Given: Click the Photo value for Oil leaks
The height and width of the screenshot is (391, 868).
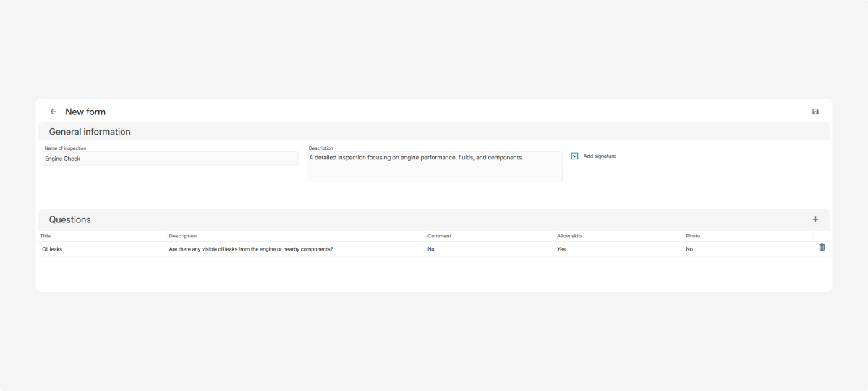Looking at the screenshot, I should coord(689,249).
